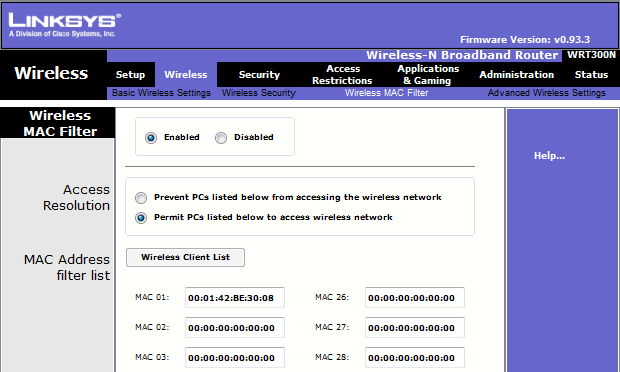Screen dimensions: 620x372
Task: Click the MAC 02 address field
Action: pyautogui.click(x=235, y=328)
